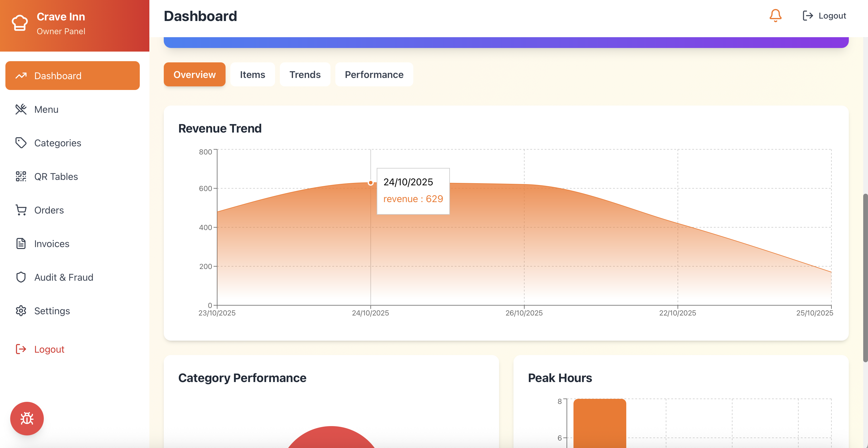This screenshot has height=448, width=868.
Task: Open Dashboard in the sidebar
Action: click(x=73, y=76)
